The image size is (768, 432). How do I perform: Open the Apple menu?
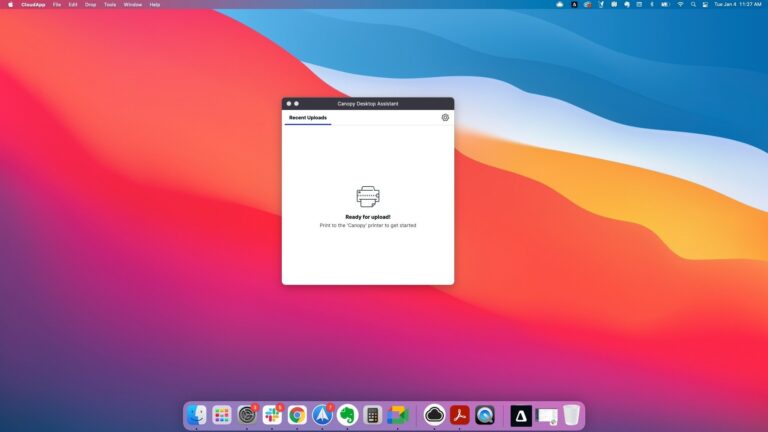[x=10, y=4]
